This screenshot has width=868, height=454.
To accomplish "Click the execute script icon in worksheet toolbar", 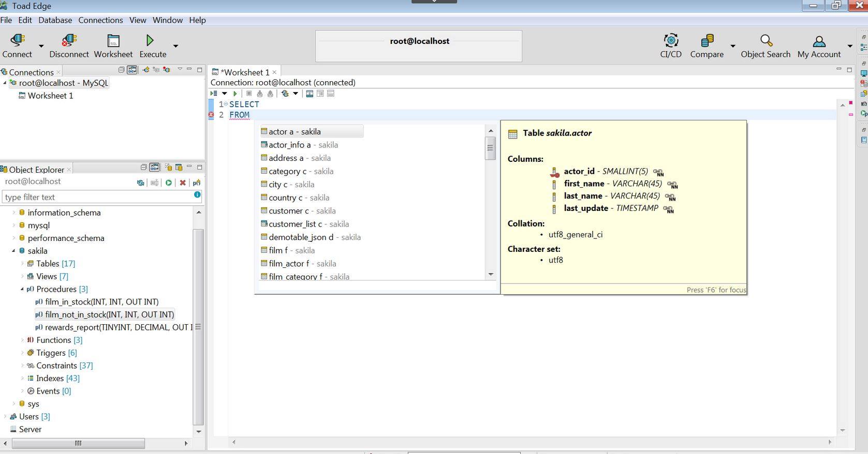I will pyautogui.click(x=214, y=94).
